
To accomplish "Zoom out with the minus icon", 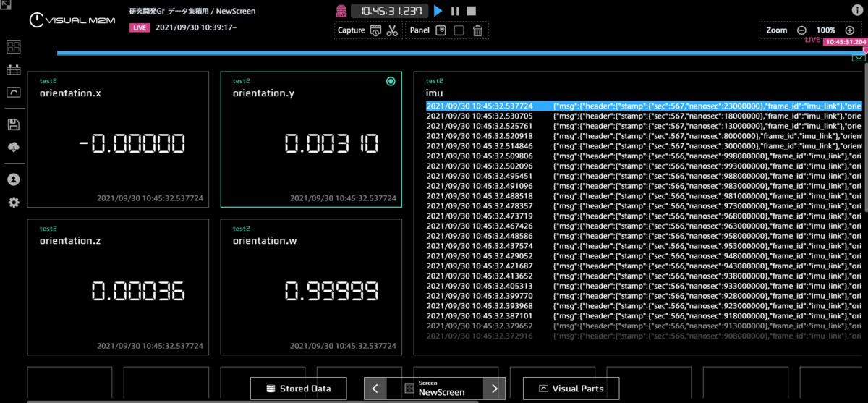I will pyautogui.click(x=801, y=30).
